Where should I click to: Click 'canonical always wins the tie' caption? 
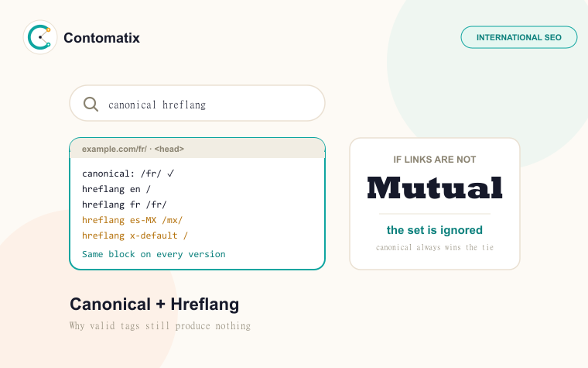(435, 247)
